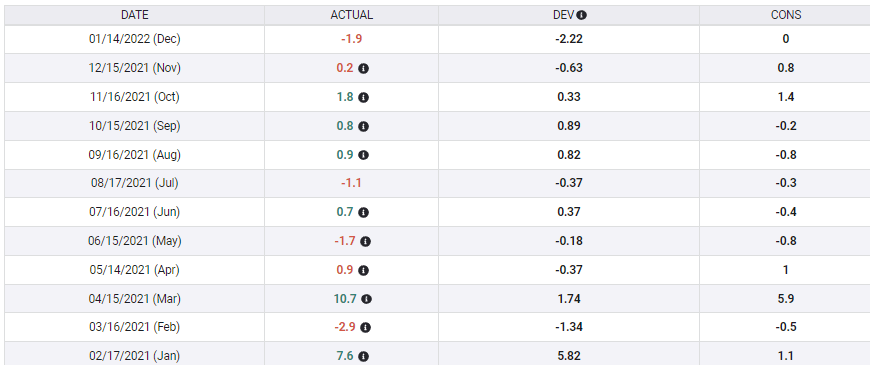Click info icon beside the -1.7 May actual
This screenshot has height=370, width=870.
pyautogui.click(x=366, y=241)
